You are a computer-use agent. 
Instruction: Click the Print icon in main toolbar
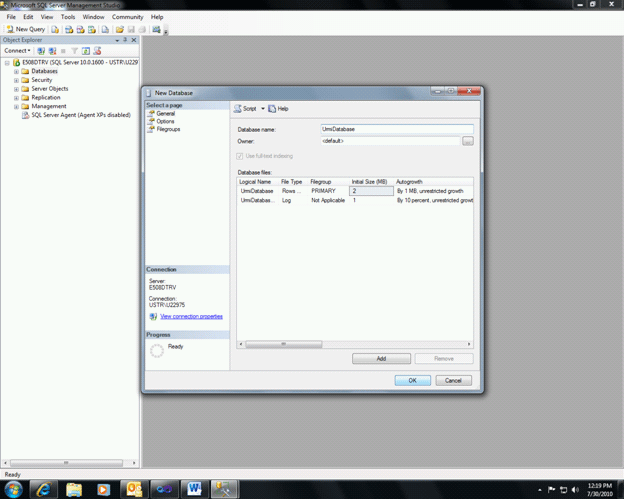pos(142,29)
